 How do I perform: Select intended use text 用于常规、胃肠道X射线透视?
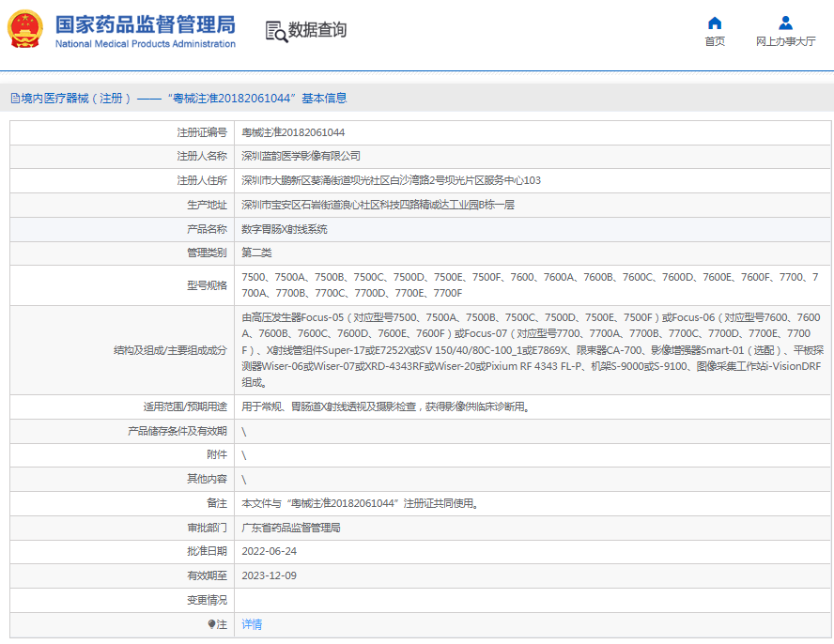coord(385,406)
